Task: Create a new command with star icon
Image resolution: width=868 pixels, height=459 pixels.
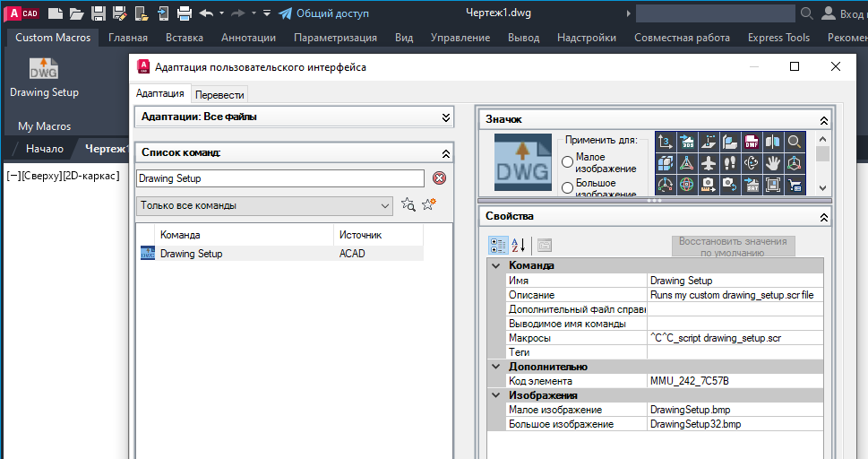Action: coord(428,204)
